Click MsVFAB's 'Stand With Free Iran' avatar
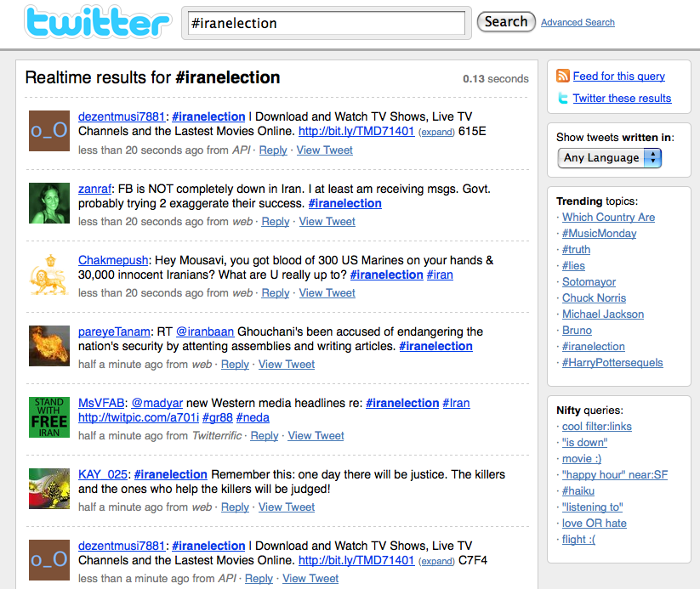 coord(48,417)
